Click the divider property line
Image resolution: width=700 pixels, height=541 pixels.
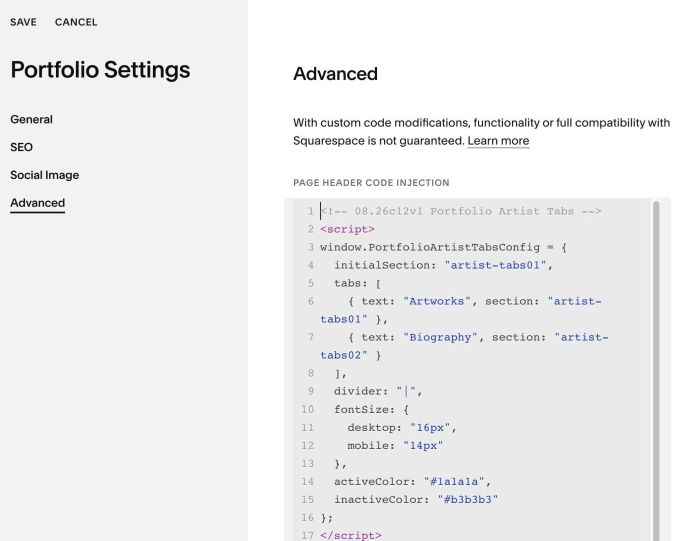coord(378,391)
